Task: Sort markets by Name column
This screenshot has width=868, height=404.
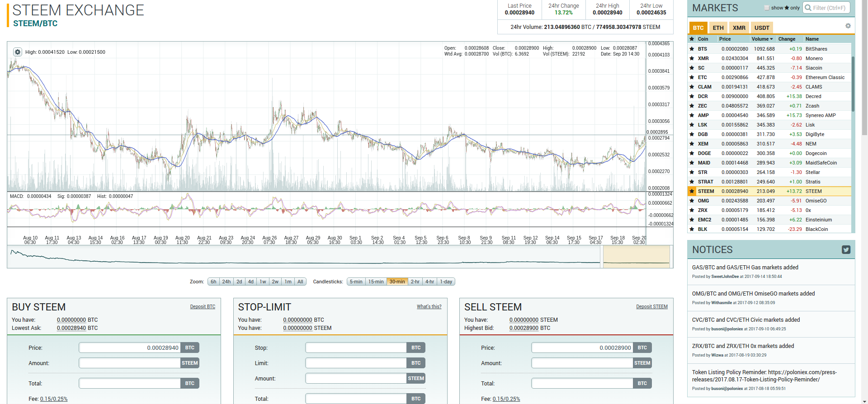Action: 812,39
